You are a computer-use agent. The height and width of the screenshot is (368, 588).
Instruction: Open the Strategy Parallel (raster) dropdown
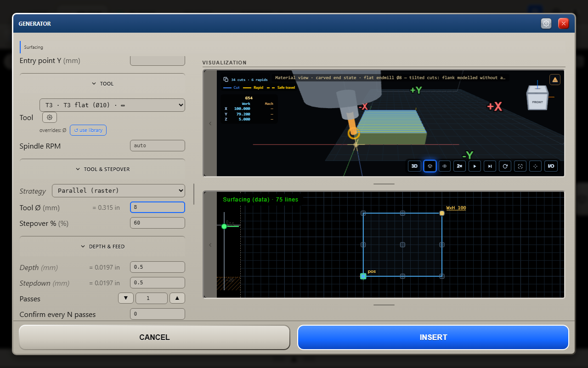[x=119, y=190]
